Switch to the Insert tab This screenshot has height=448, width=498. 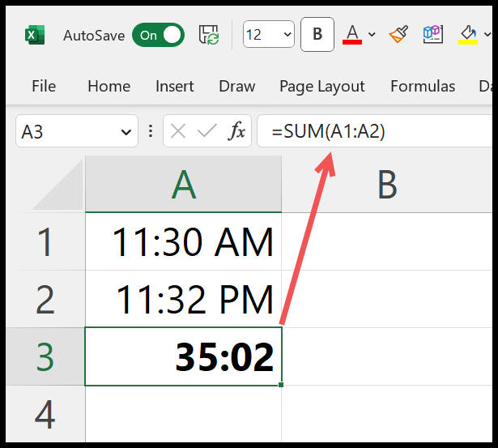click(x=175, y=87)
